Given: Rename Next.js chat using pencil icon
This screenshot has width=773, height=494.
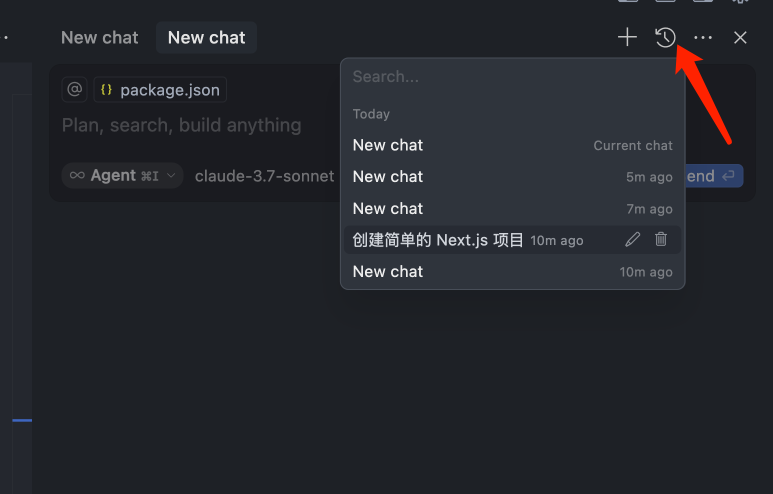Looking at the screenshot, I should pyautogui.click(x=633, y=239).
